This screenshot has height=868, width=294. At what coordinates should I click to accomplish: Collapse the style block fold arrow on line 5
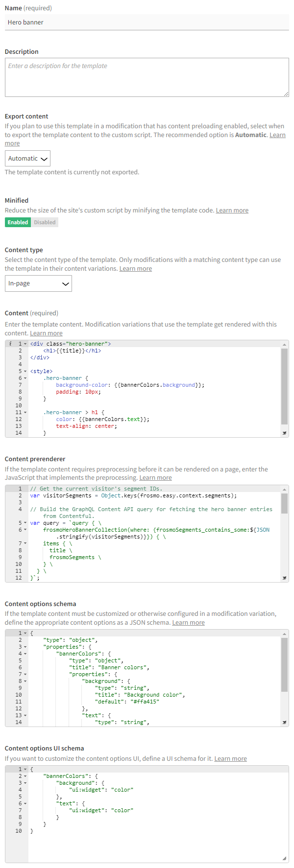[x=25, y=371]
